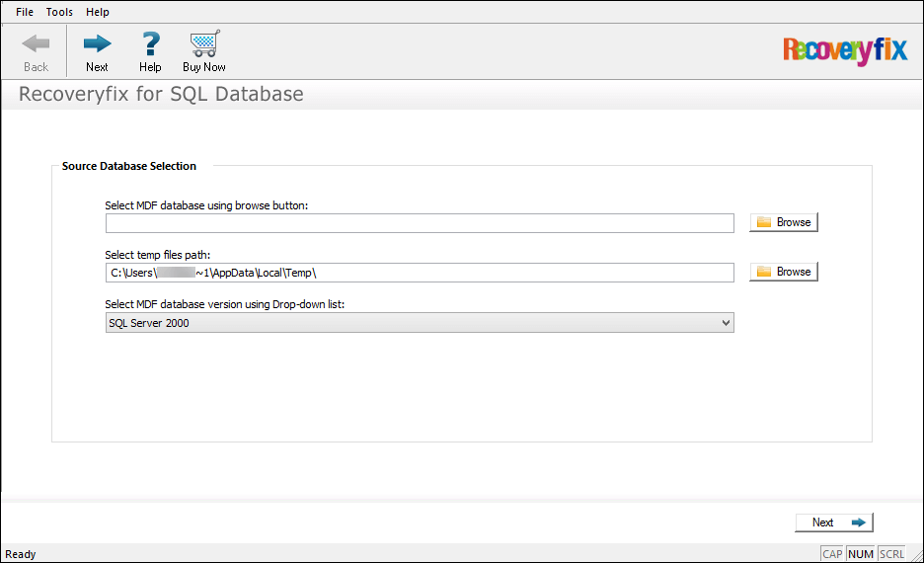Click the window resize grip corner

[916, 555]
